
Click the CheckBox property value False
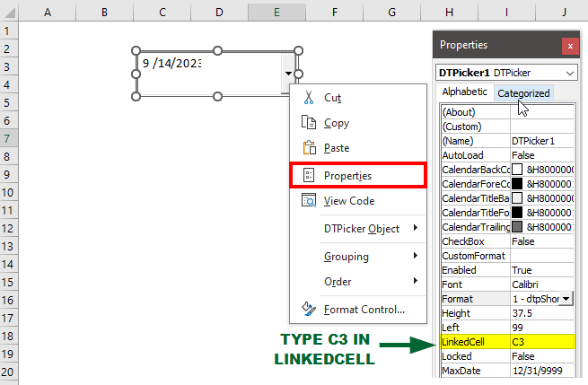[542, 241]
